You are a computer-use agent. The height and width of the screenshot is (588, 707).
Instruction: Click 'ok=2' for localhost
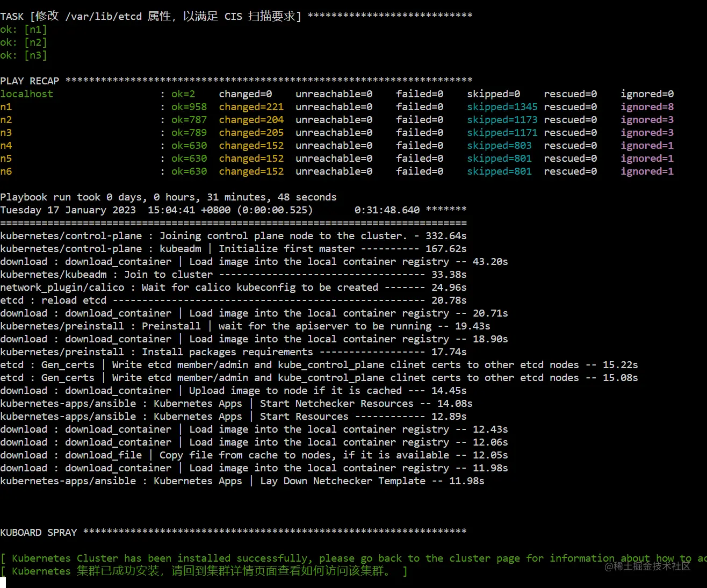[x=183, y=94]
